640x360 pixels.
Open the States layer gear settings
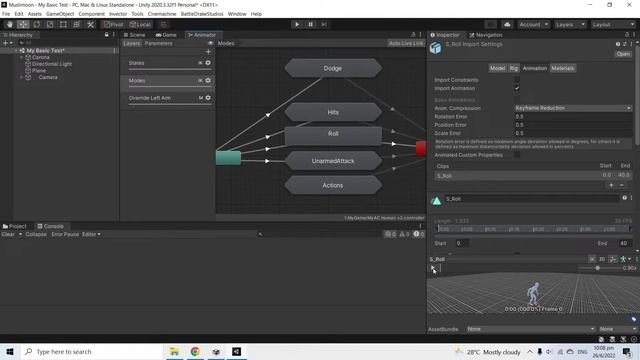208,63
